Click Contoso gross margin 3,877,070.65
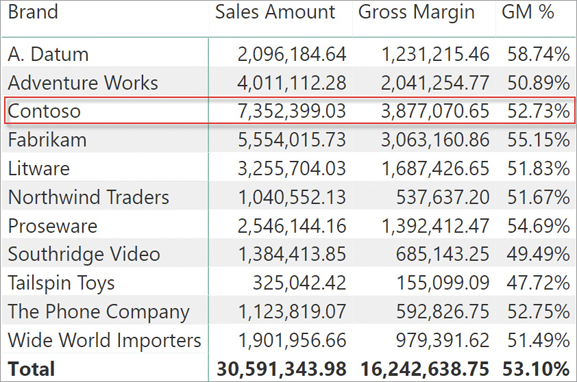Viewport: 577px width, 382px height. coord(435,112)
